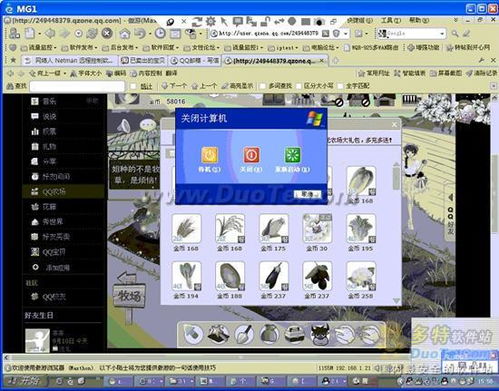Check the 全字匹配 option

click(x=340, y=86)
